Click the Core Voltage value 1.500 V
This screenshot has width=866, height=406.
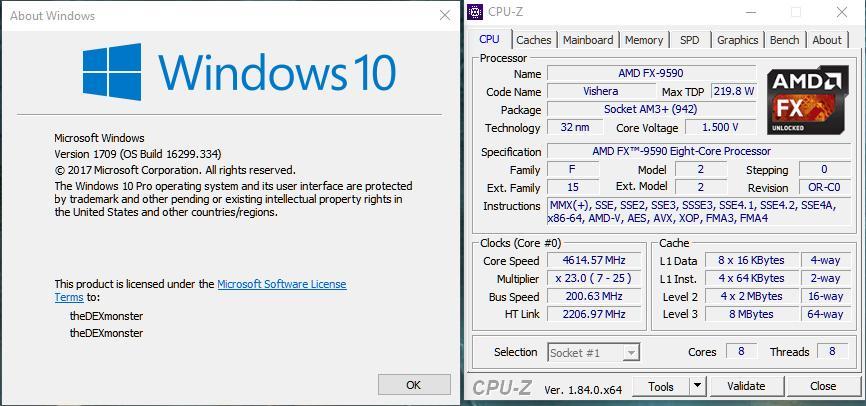tap(720, 127)
